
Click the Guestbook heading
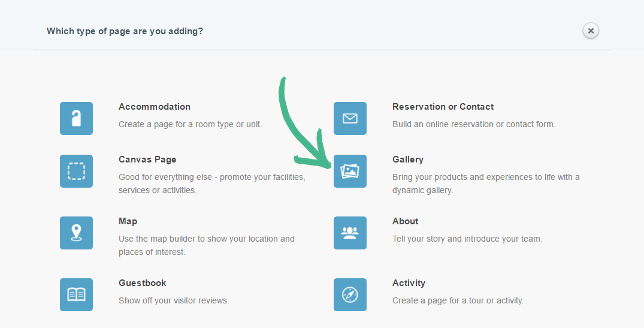(143, 283)
